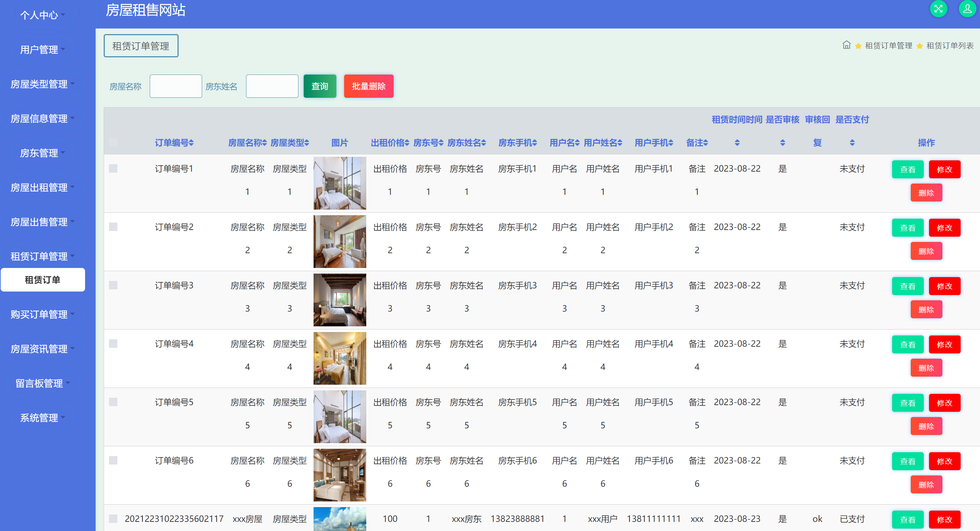This screenshot has width=980, height=531.
Task: Open the room image for 订单编号1
Action: pyautogui.click(x=340, y=183)
